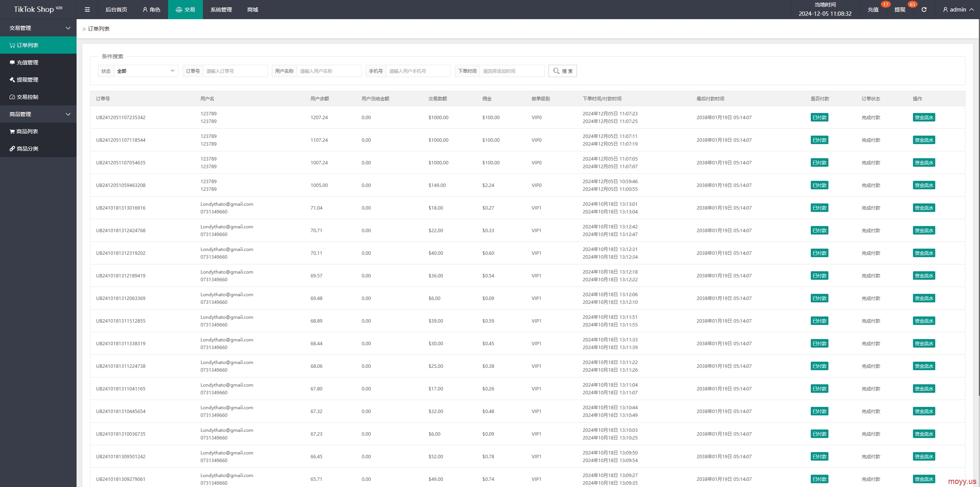
Task: Click 已付款 badge for order UB2410181309501242
Action: click(819, 457)
